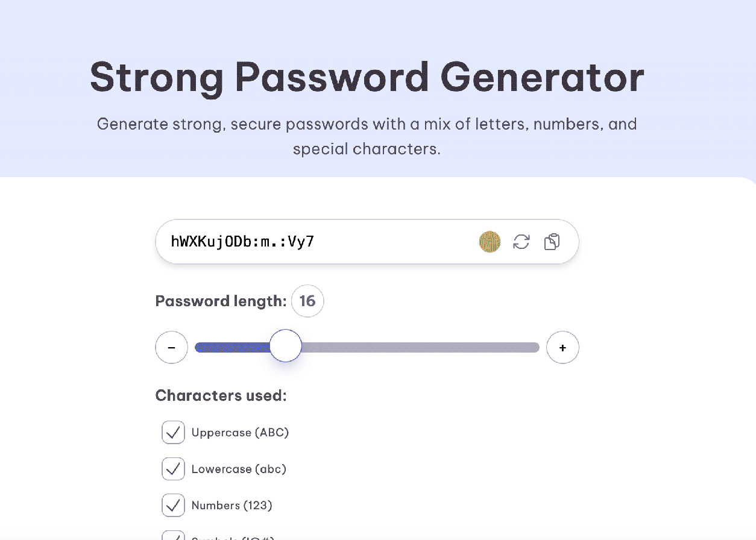Screen dimensions: 756x540
Task: Click the generated password text hWXKujODb:m.:Vy7
Action: (242, 242)
